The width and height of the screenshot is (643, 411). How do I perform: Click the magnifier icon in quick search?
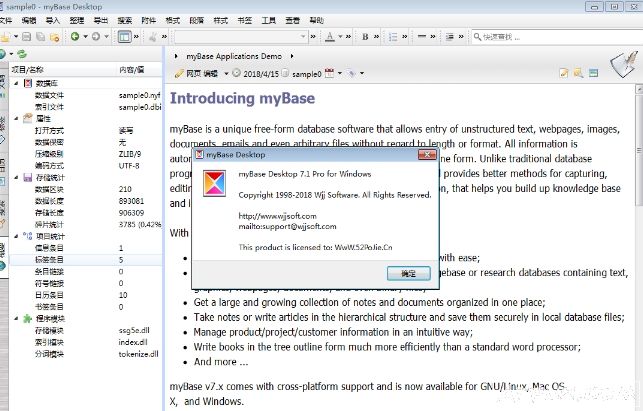pos(477,37)
